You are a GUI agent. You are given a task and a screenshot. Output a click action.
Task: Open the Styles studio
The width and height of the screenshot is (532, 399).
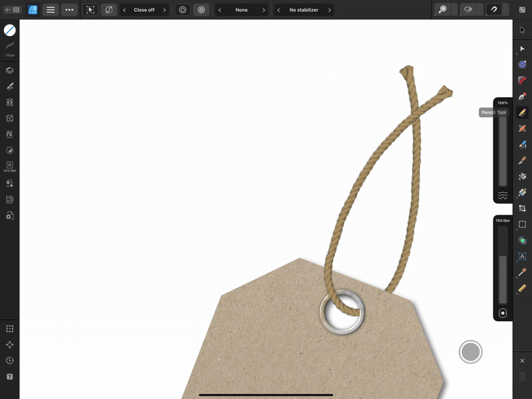[9, 150]
